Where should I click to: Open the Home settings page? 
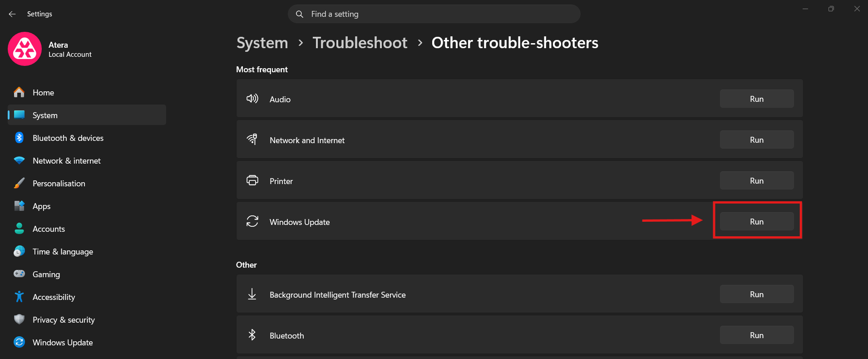[x=87, y=92]
